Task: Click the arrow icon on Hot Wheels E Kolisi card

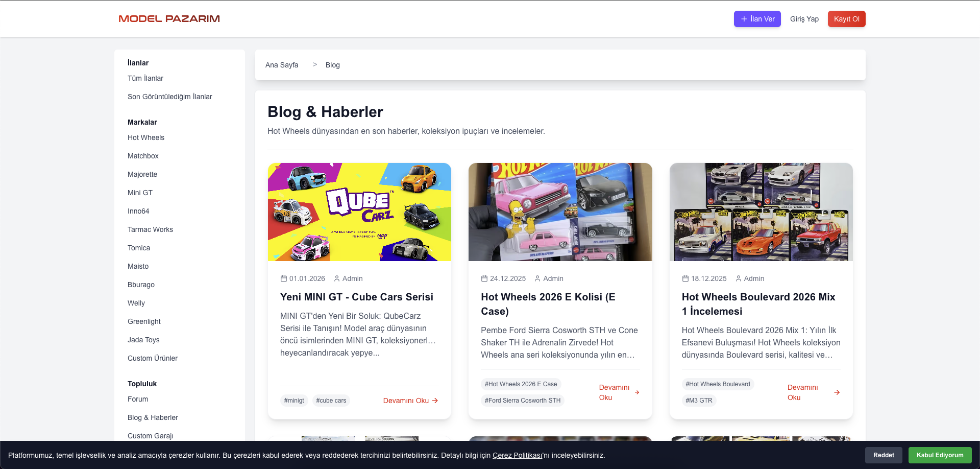Action: click(x=637, y=392)
